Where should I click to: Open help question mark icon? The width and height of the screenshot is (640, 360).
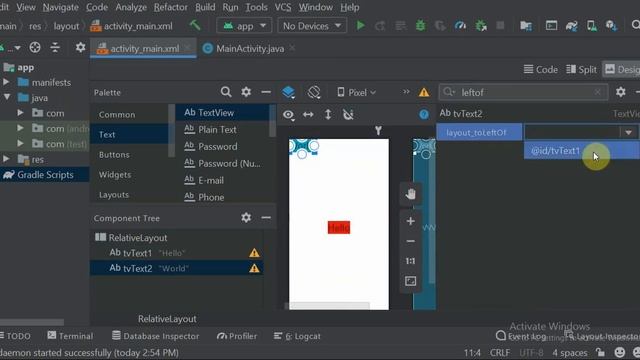coord(424,115)
